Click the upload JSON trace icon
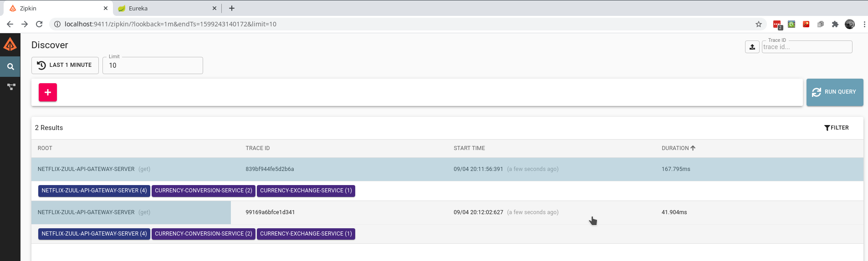Screen dimensions: 868x261 click(752, 47)
